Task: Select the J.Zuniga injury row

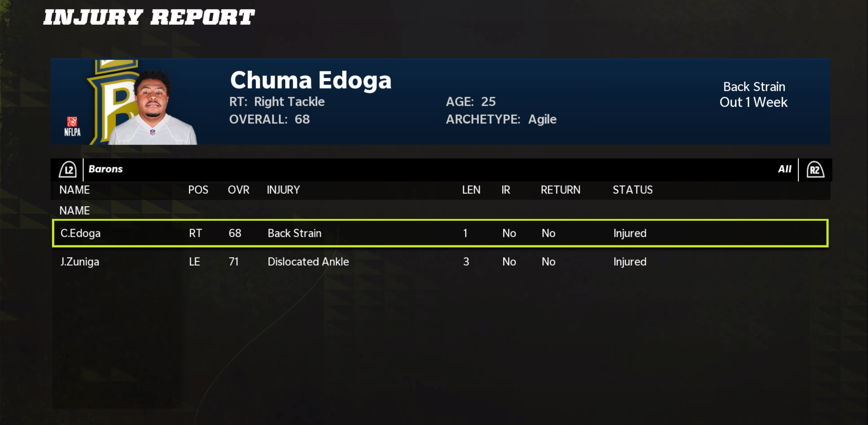Action: [x=440, y=262]
